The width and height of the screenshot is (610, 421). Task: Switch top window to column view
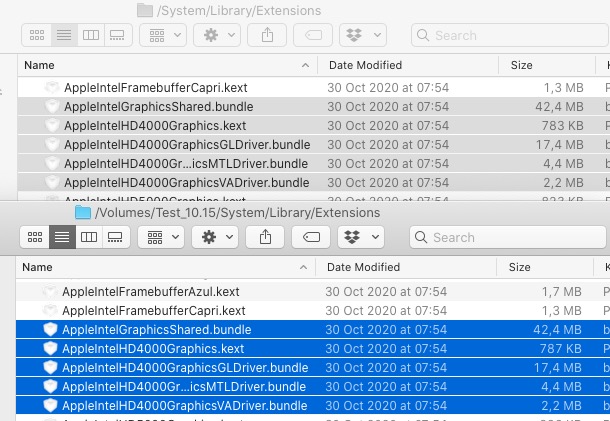(x=91, y=35)
